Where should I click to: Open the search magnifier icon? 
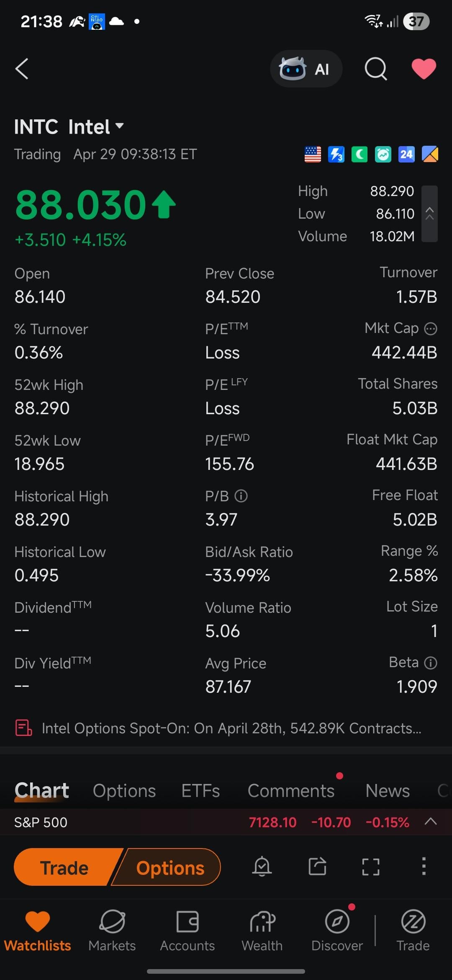[x=375, y=69]
